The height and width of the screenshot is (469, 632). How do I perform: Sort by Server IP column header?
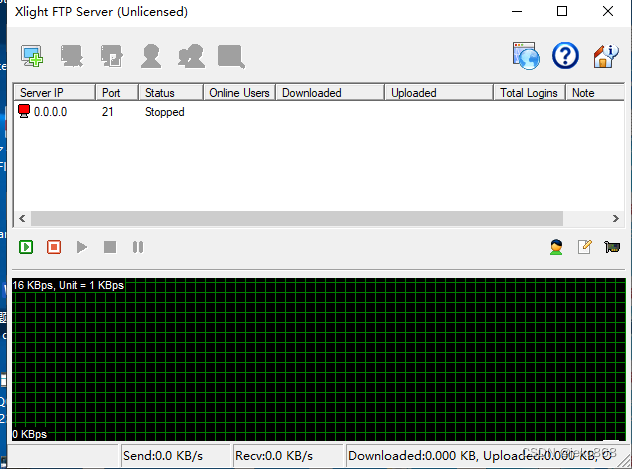55,93
